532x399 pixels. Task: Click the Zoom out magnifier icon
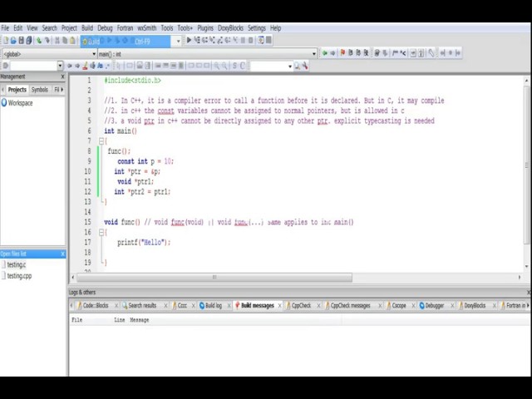[x=224, y=66]
